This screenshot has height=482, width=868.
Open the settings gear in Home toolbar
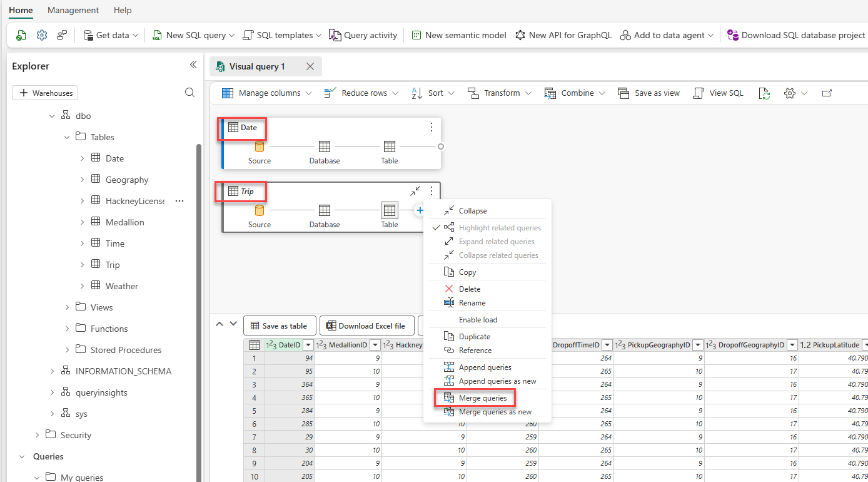click(42, 35)
